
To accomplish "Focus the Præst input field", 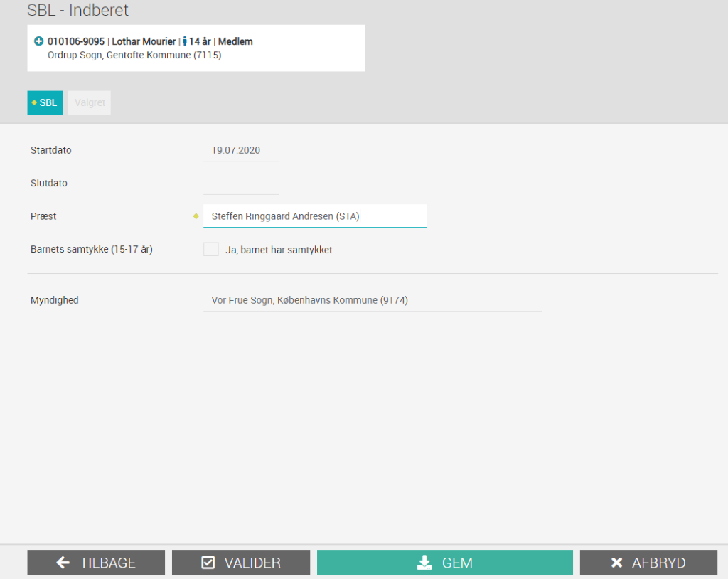I will (315, 216).
